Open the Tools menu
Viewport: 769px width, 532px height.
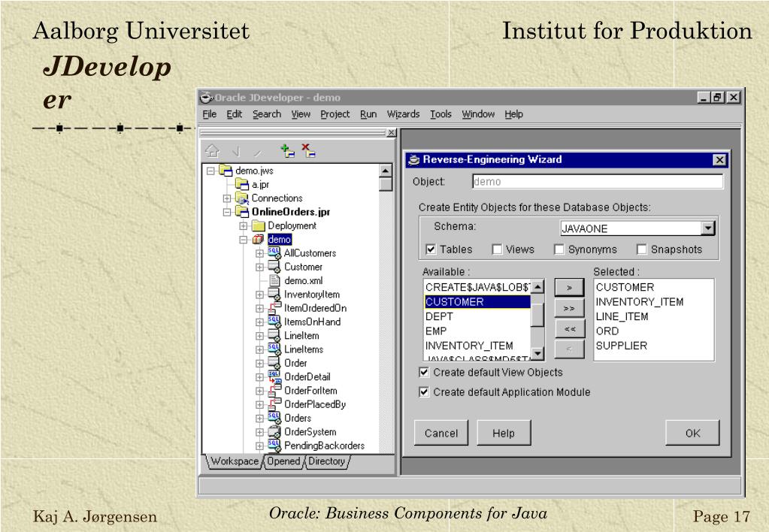[441, 113]
